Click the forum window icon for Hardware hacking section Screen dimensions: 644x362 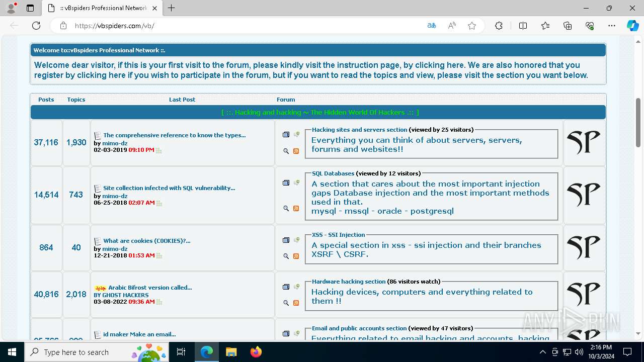(x=286, y=287)
